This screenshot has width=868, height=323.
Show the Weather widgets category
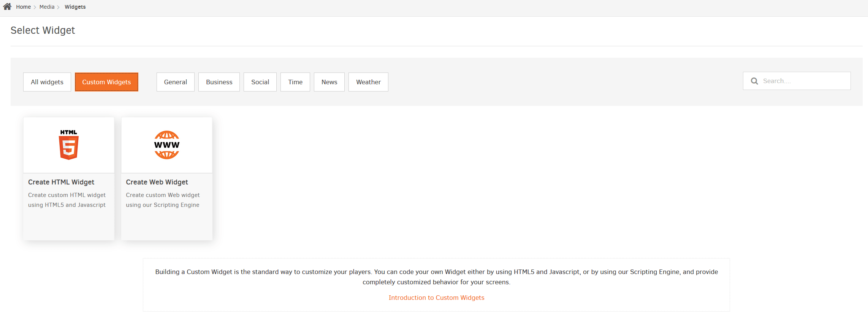[x=368, y=82]
